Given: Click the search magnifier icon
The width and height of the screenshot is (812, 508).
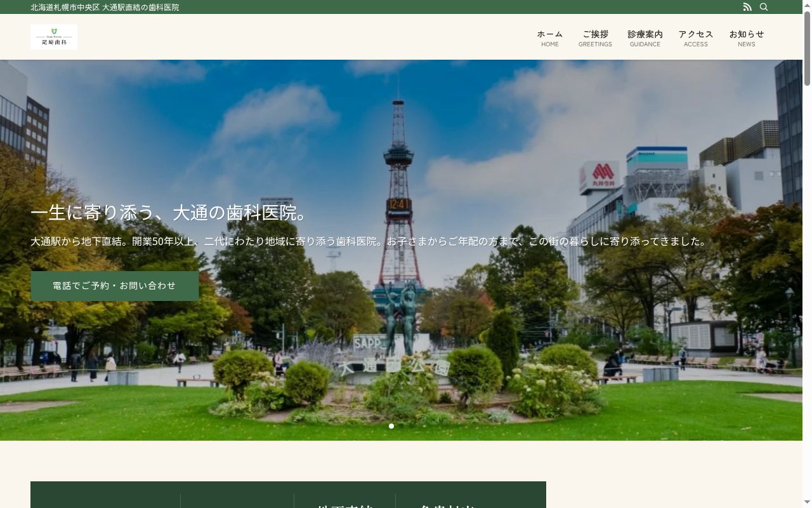Looking at the screenshot, I should coord(764,7).
